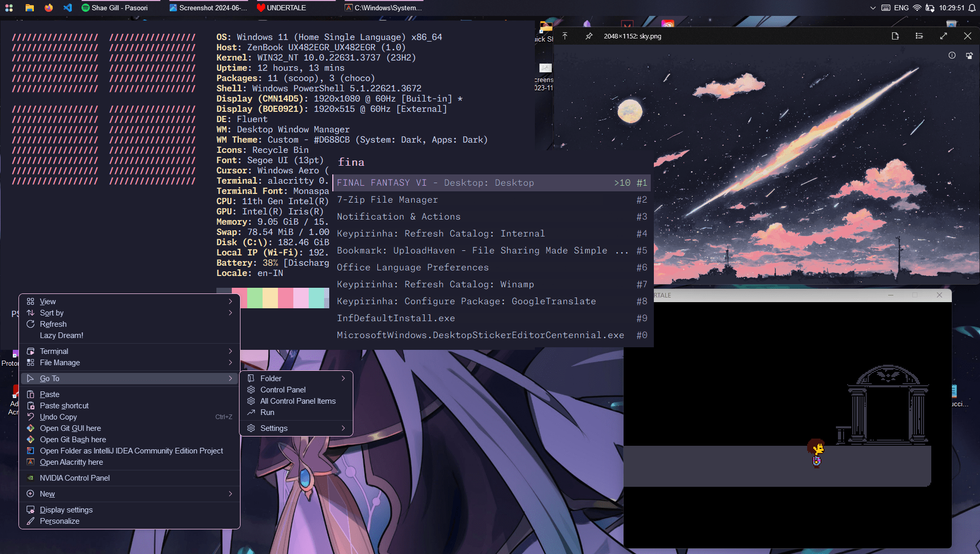The width and height of the screenshot is (980, 554).
Task: Select the 'Notification & Actions' result
Action: (x=492, y=216)
